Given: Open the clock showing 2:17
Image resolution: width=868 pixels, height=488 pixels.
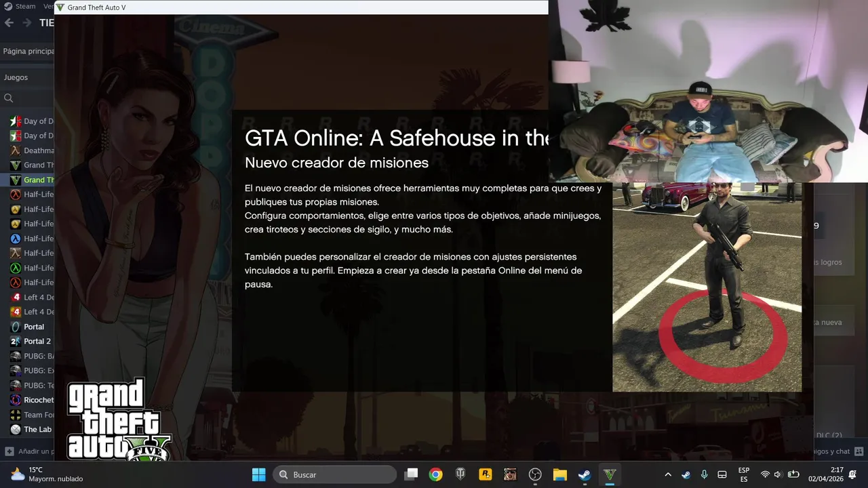Looking at the screenshot, I should coord(826,474).
